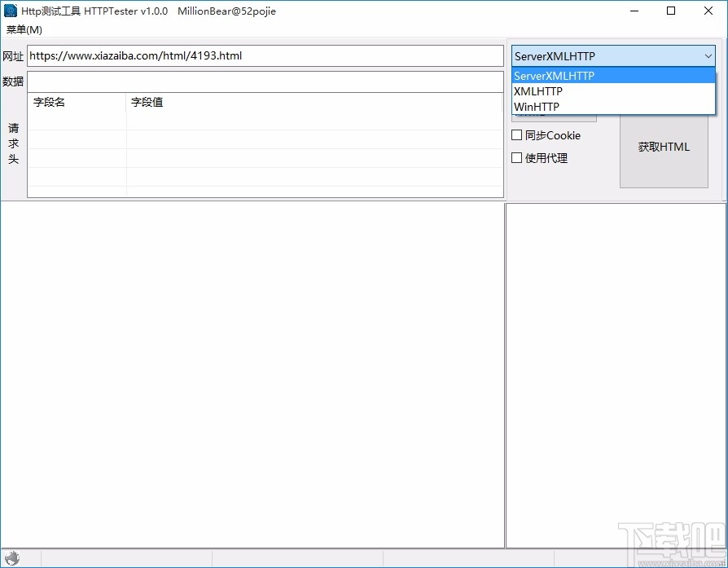Choose WinHTTP as the request mode

click(x=536, y=107)
